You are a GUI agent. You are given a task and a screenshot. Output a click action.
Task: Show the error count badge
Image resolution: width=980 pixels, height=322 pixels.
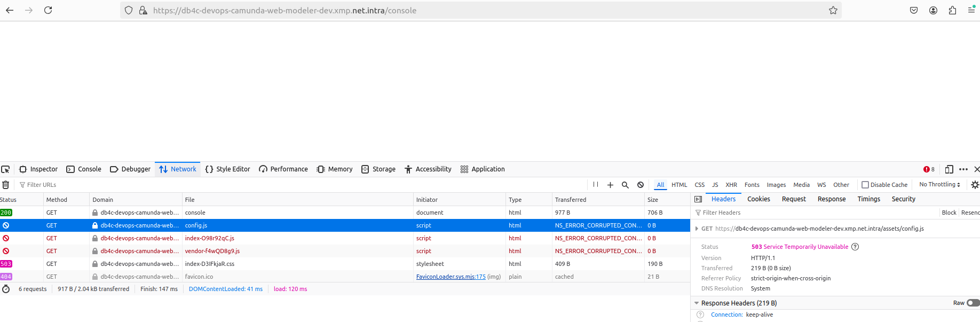pyautogui.click(x=929, y=169)
